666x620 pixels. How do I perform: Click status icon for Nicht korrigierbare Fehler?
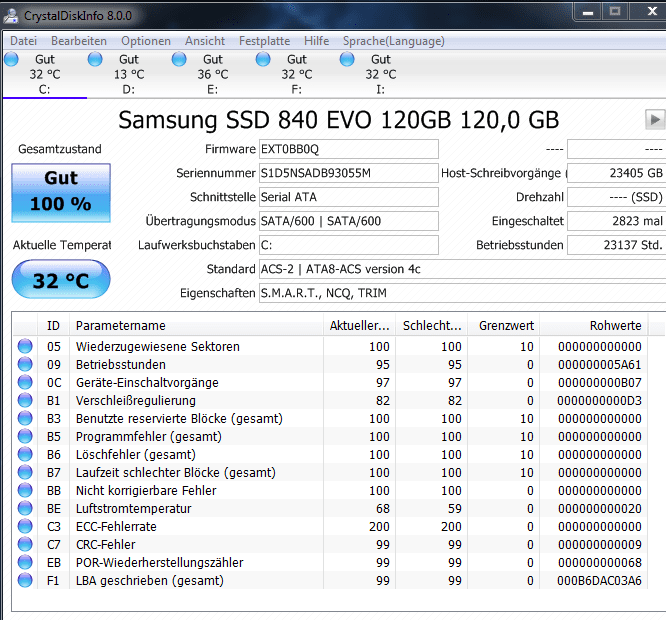pyautogui.click(x=25, y=490)
